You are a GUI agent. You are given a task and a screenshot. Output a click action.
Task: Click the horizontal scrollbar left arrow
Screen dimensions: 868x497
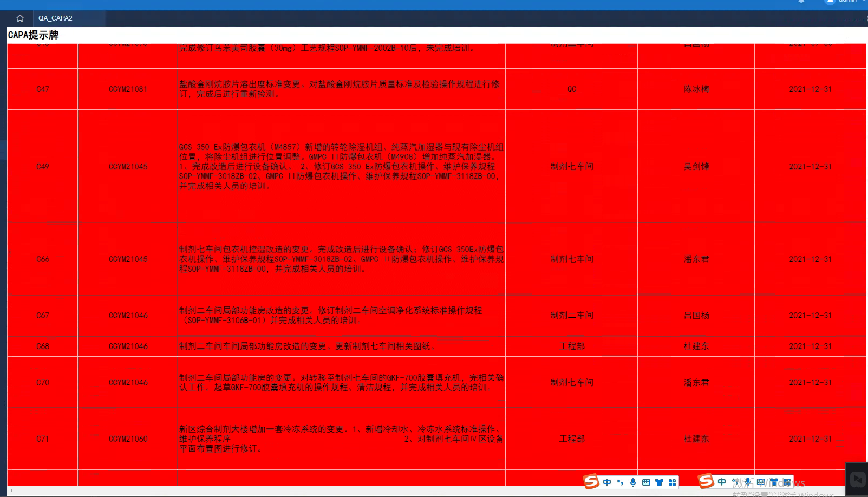(11, 491)
